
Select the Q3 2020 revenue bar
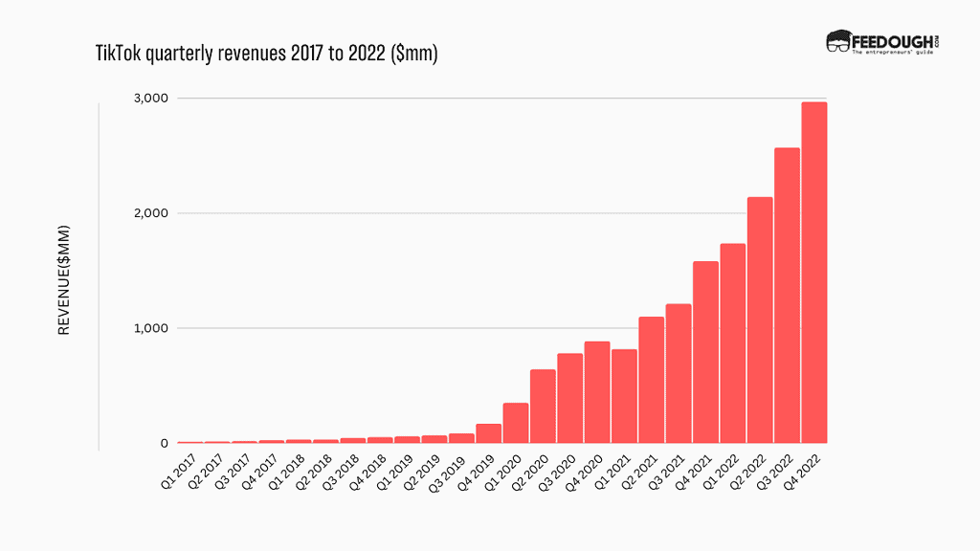[x=570, y=397]
